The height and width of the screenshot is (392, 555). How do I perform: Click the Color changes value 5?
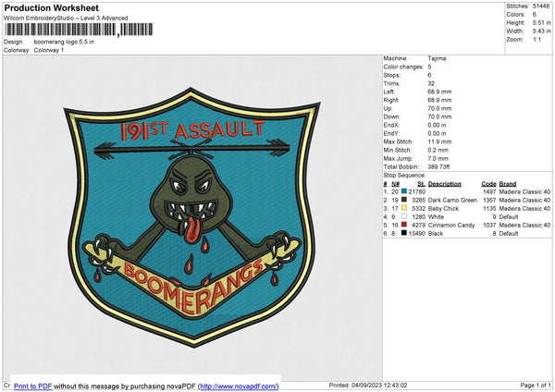(x=429, y=67)
